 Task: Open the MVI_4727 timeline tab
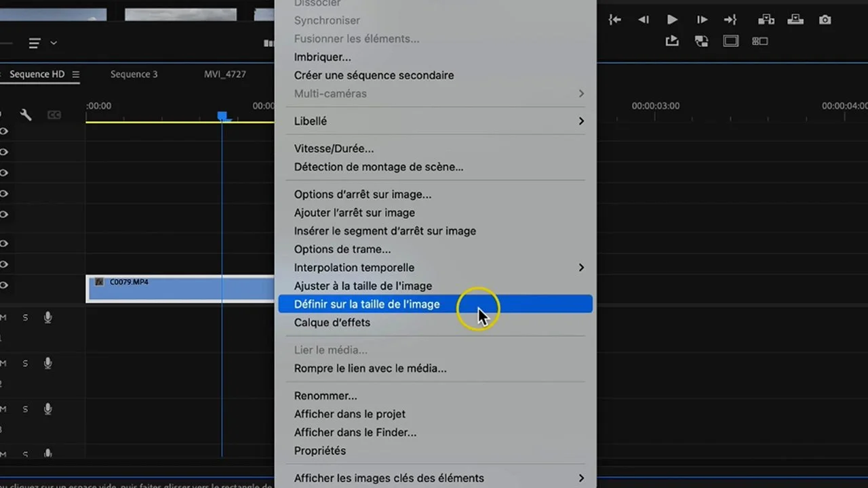point(225,75)
